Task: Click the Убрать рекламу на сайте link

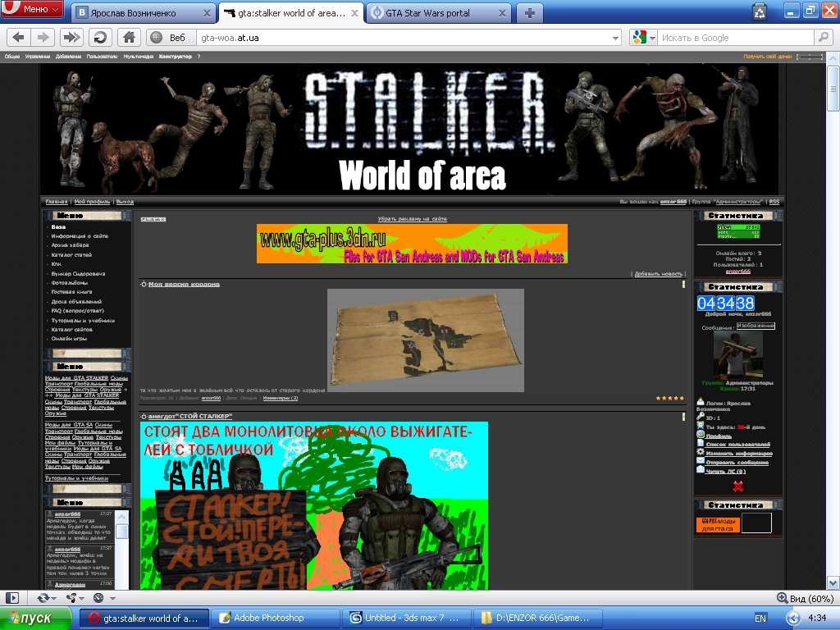Action: 412,218
